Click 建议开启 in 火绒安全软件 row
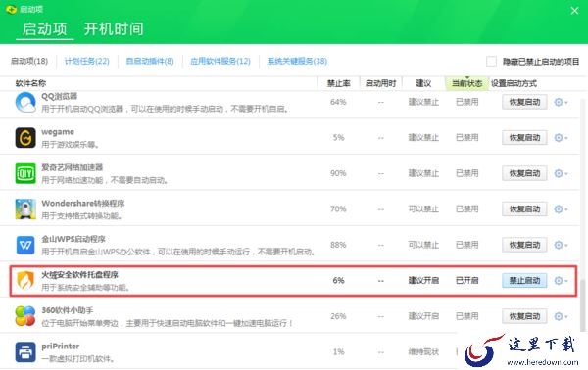 point(423,281)
